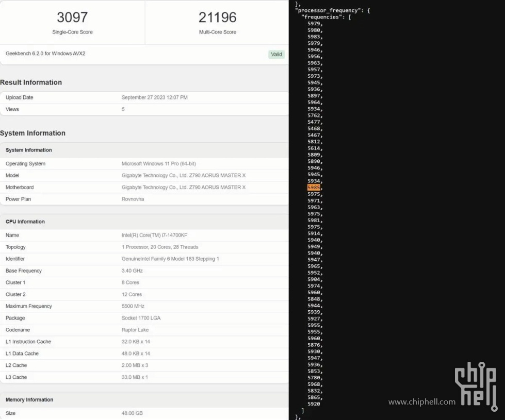Viewport: 505px width, 420px height.
Task: Click the Codename value Raptor Lake
Action: point(135,330)
